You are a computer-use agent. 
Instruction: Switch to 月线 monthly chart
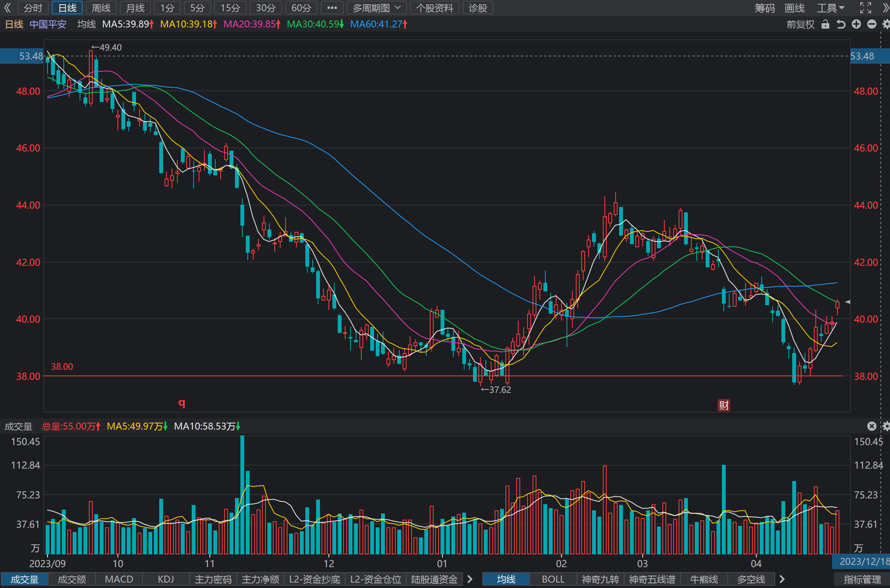tap(135, 8)
